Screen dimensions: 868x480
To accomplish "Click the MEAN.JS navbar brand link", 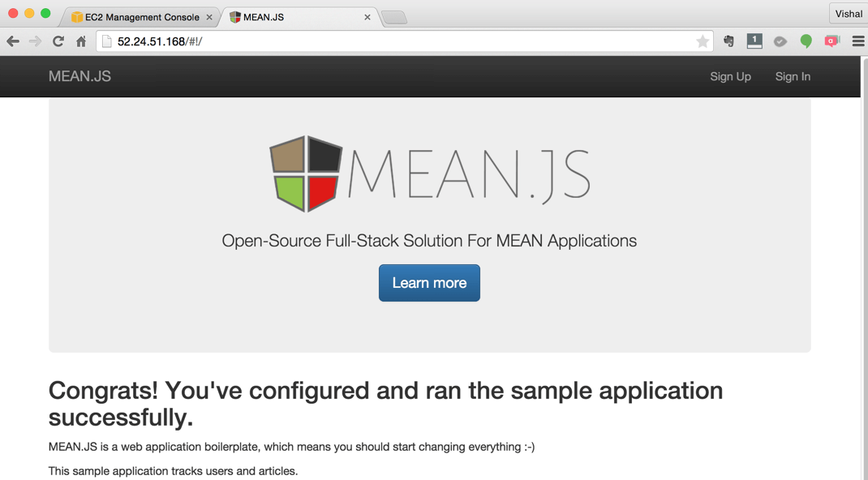I will tap(79, 76).
